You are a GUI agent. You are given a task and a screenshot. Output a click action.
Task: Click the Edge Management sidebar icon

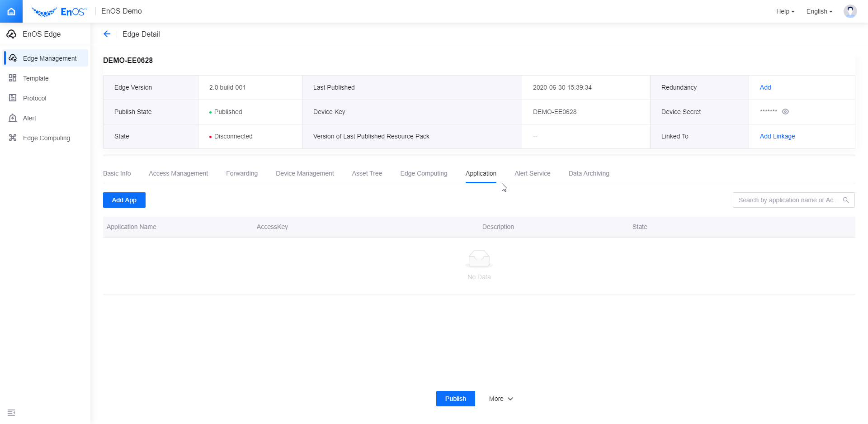point(13,58)
